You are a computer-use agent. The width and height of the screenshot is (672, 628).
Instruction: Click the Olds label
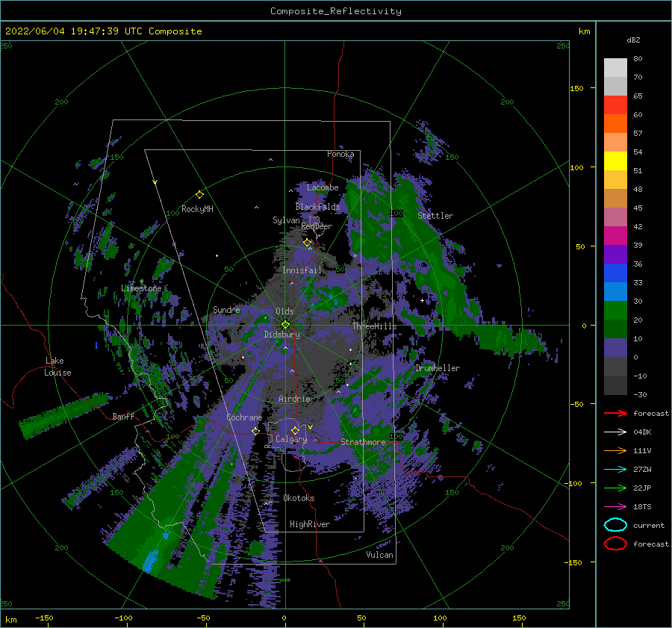click(284, 311)
